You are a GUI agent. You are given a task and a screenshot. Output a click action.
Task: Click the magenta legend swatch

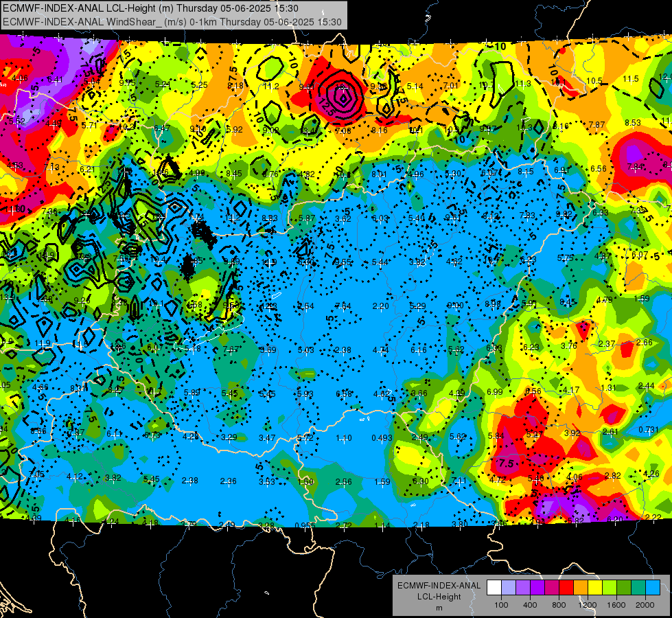tap(552, 588)
